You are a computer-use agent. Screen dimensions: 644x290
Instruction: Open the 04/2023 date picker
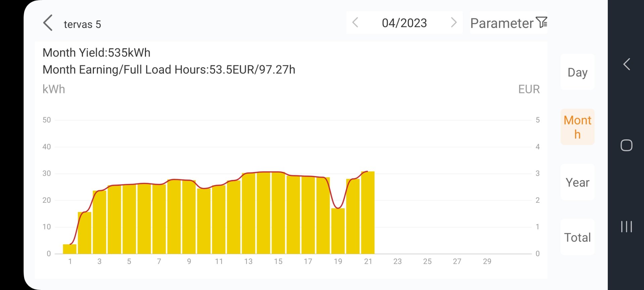pyautogui.click(x=404, y=23)
